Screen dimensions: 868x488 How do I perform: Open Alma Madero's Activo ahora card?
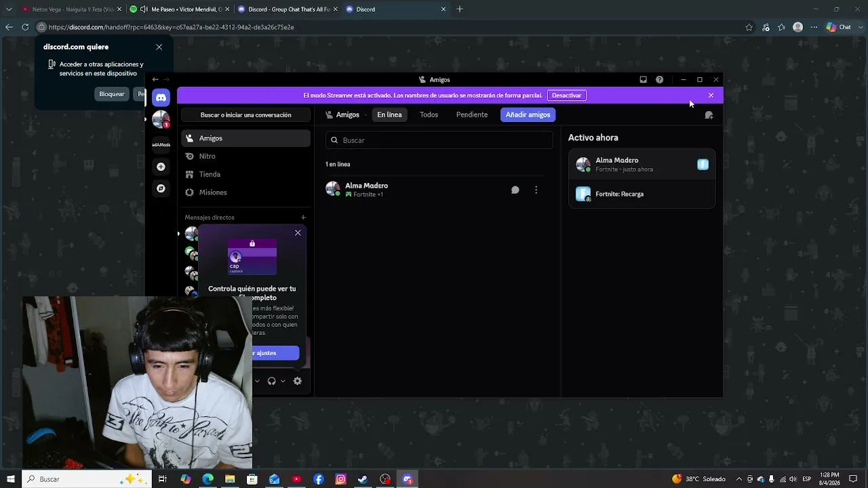pyautogui.click(x=642, y=165)
